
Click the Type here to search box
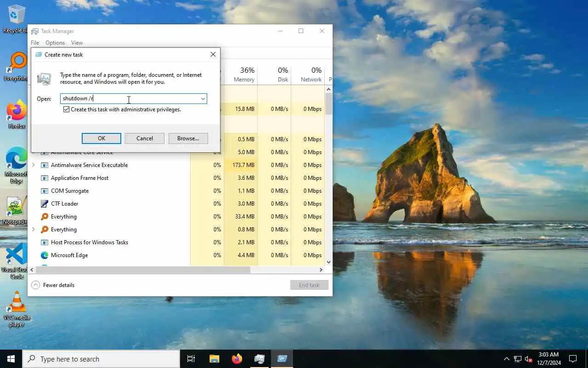click(101, 359)
